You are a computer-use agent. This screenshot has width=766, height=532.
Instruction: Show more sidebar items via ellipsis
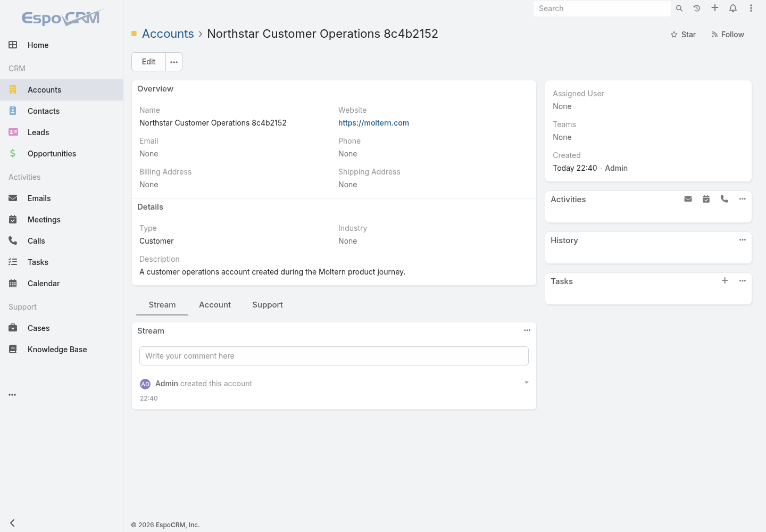click(x=12, y=395)
